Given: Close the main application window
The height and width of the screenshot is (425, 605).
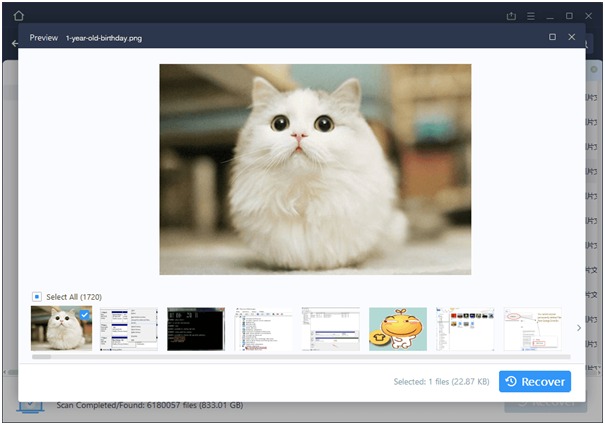Looking at the screenshot, I should click(588, 16).
